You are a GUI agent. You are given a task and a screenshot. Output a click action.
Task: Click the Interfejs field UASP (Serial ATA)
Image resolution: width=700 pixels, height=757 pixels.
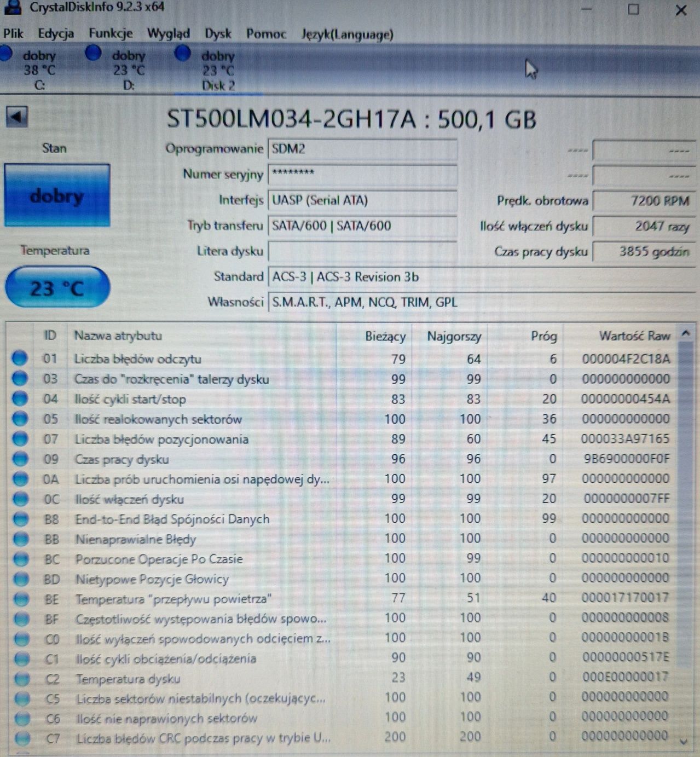click(x=362, y=200)
